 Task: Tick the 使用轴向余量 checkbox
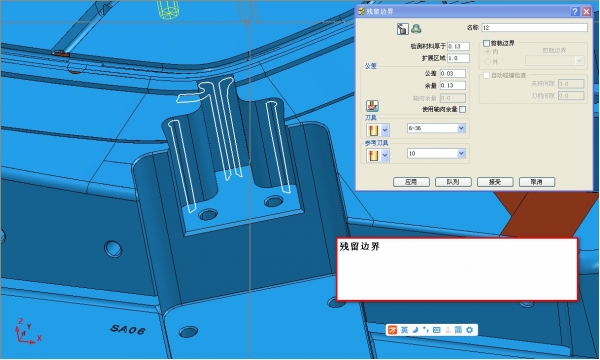(462, 109)
